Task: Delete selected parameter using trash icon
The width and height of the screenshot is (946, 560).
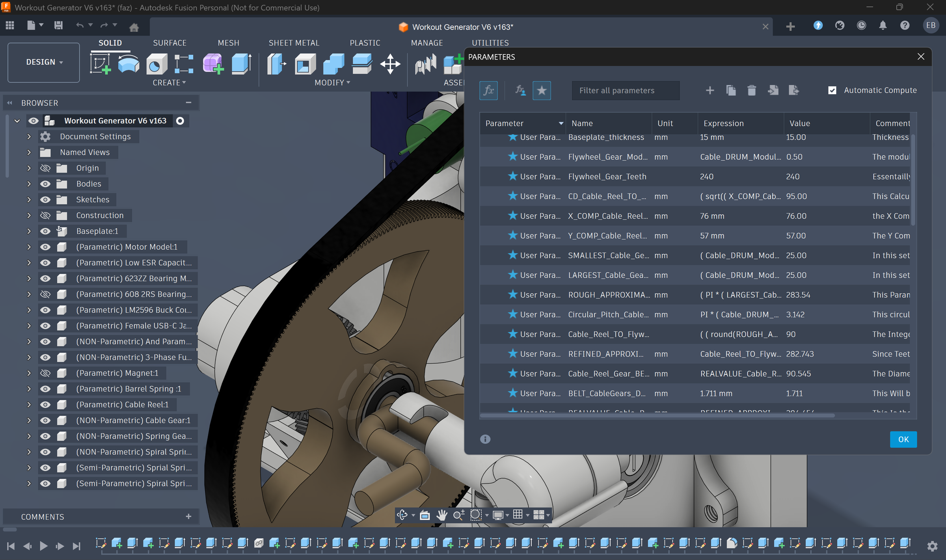Action: pos(751,90)
